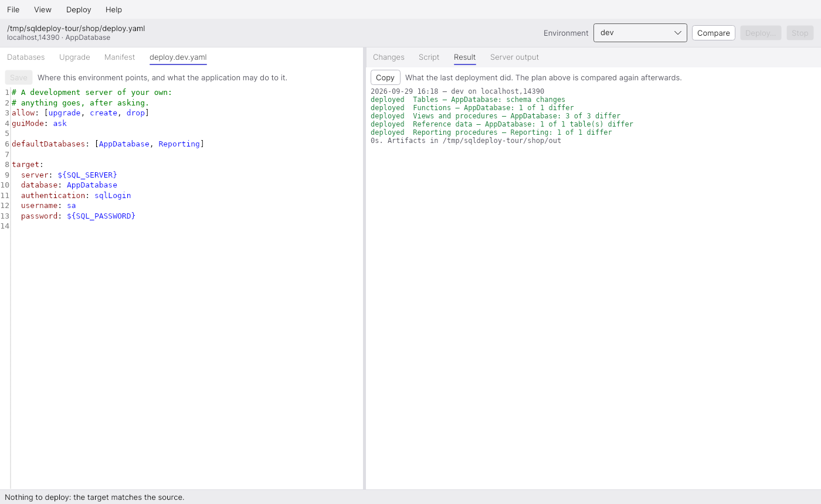Click the deployed Reporting procedures line

click(491, 132)
